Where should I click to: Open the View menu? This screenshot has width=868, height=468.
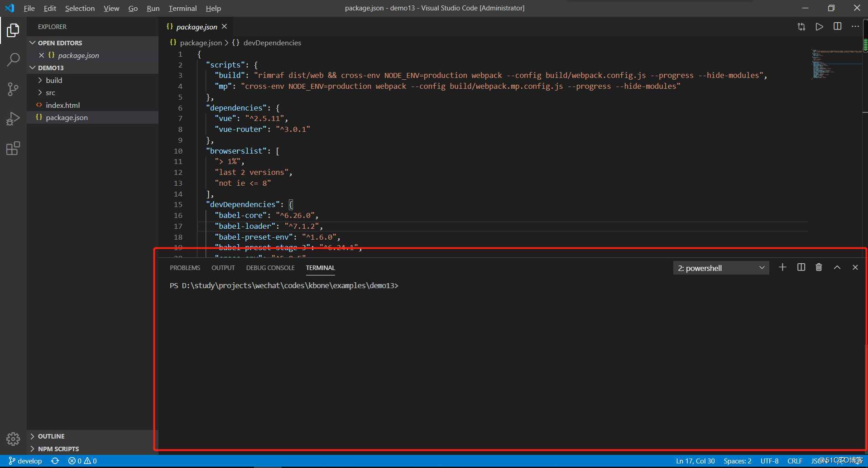point(111,8)
